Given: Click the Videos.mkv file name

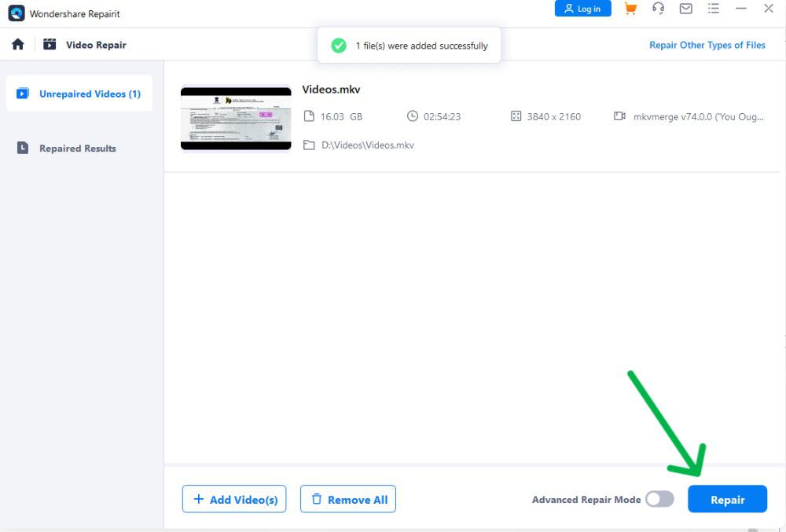Looking at the screenshot, I should tap(332, 90).
